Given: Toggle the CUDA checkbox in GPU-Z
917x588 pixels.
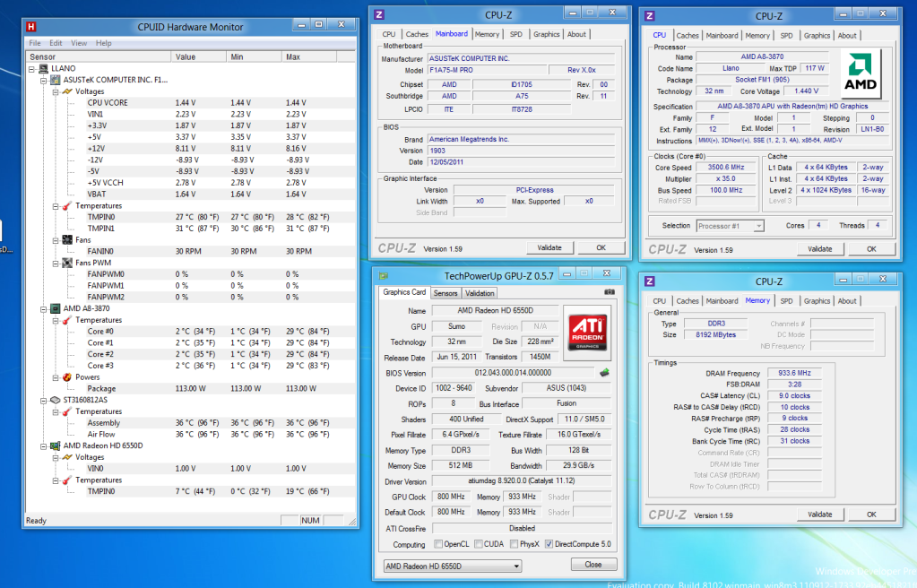Looking at the screenshot, I should click(479, 544).
